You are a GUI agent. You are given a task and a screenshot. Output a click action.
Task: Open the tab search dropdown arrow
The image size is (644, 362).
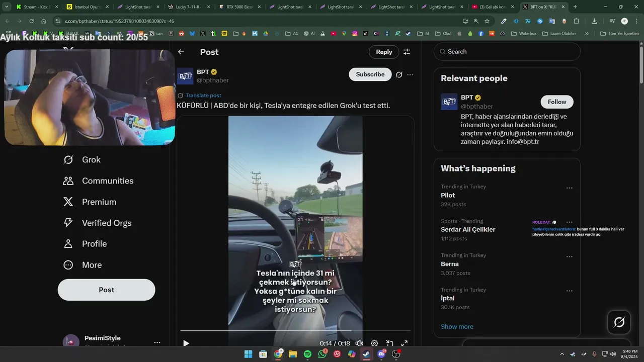tap(7, 7)
